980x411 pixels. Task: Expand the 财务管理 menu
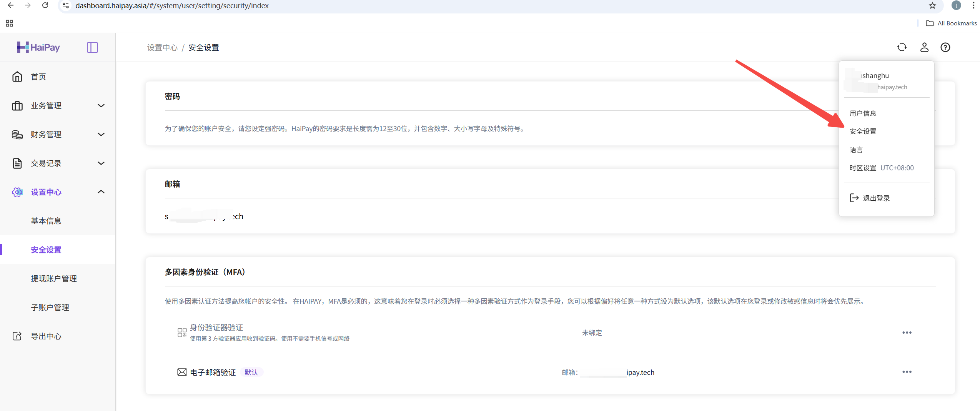coord(58,134)
